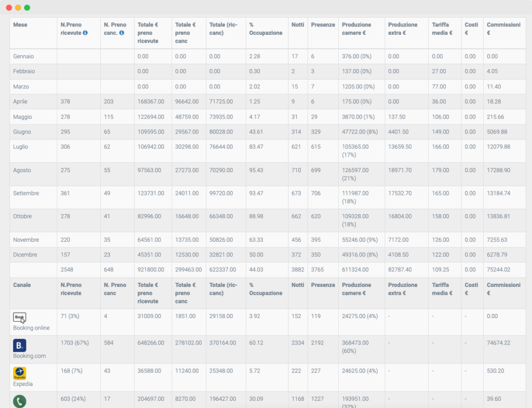The width and height of the screenshot is (532, 408).
Task: Click Aprile cancelled bookings value 203
Action: coord(109,101)
